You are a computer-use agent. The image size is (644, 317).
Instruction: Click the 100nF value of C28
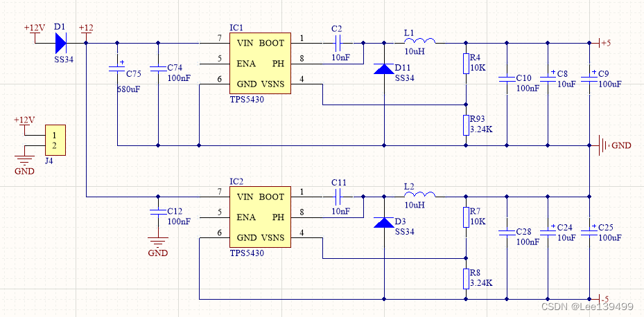pos(528,242)
